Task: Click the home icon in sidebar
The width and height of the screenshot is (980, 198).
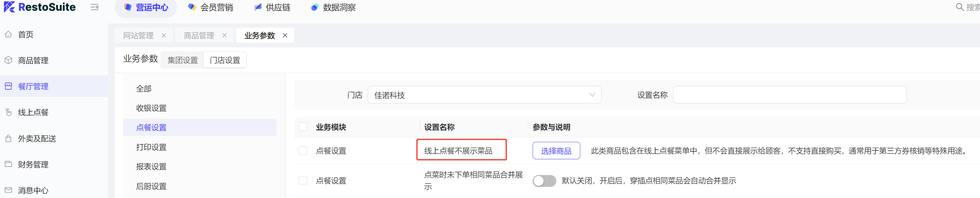Action: [9, 34]
